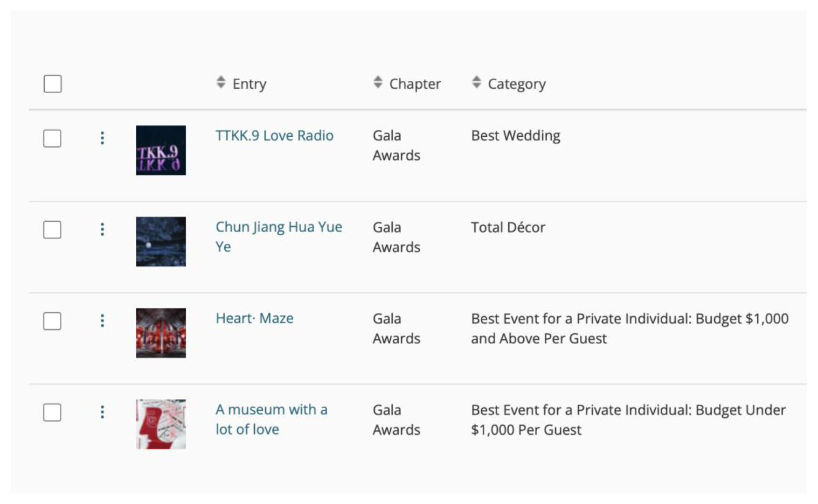The width and height of the screenshot is (818, 504).
Task: Sort table by Entry column arrows
Action: click(221, 82)
